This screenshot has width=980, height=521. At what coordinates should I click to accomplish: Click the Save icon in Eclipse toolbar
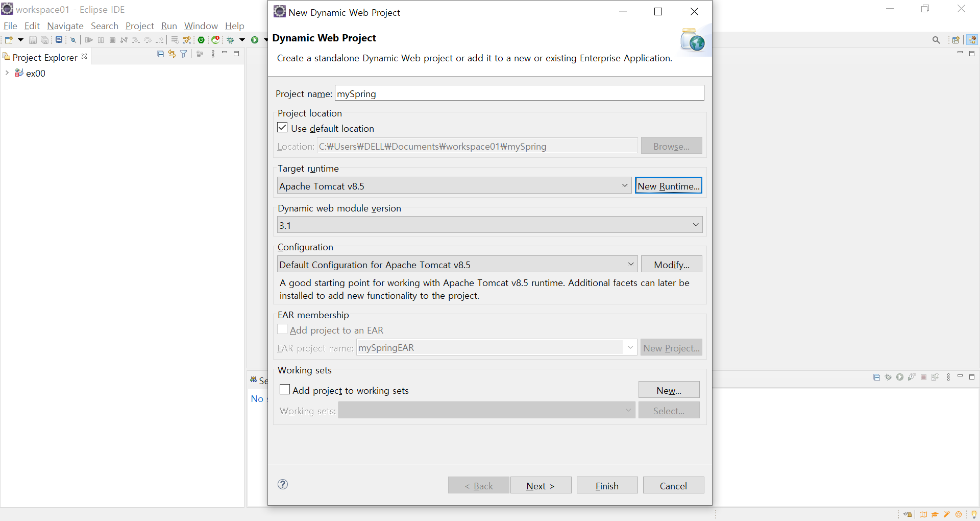point(33,40)
